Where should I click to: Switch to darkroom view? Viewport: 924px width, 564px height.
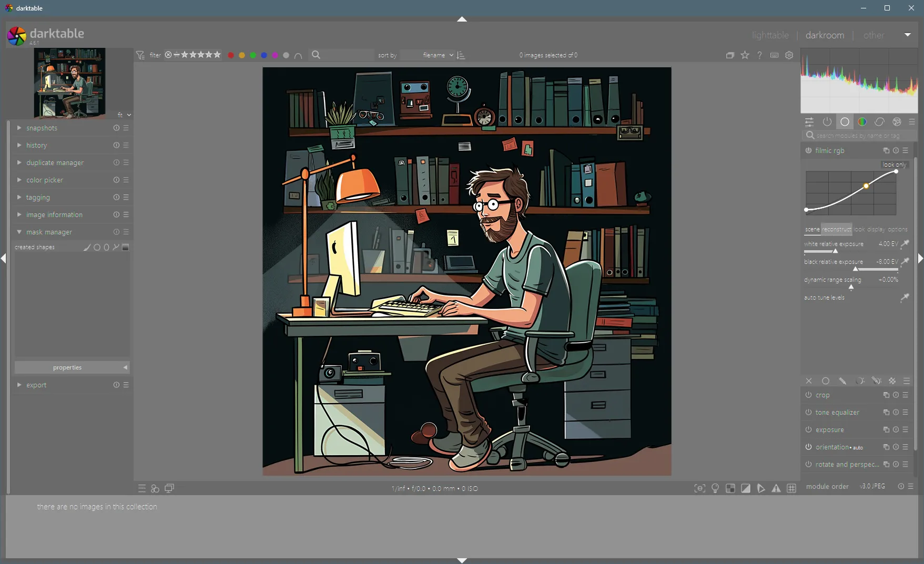tap(825, 35)
